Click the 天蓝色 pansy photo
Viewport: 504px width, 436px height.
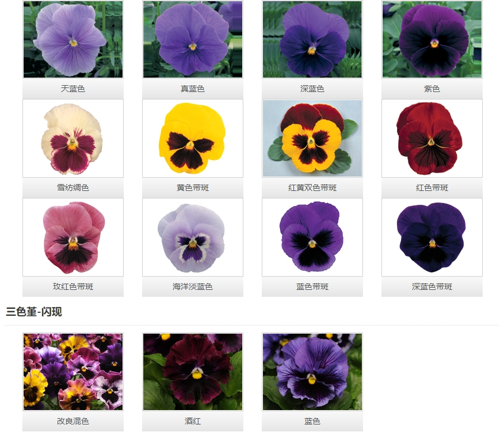pyautogui.click(x=73, y=39)
